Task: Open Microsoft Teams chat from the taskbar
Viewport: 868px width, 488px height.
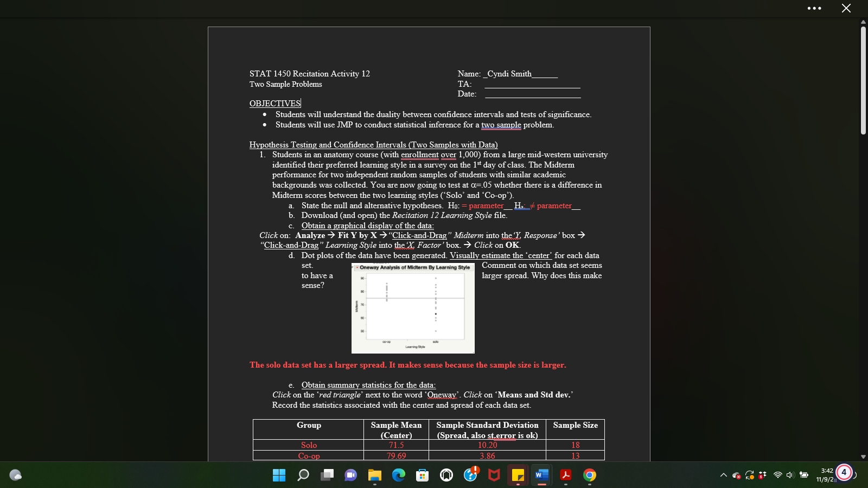Action: pyautogui.click(x=351, y=475)
